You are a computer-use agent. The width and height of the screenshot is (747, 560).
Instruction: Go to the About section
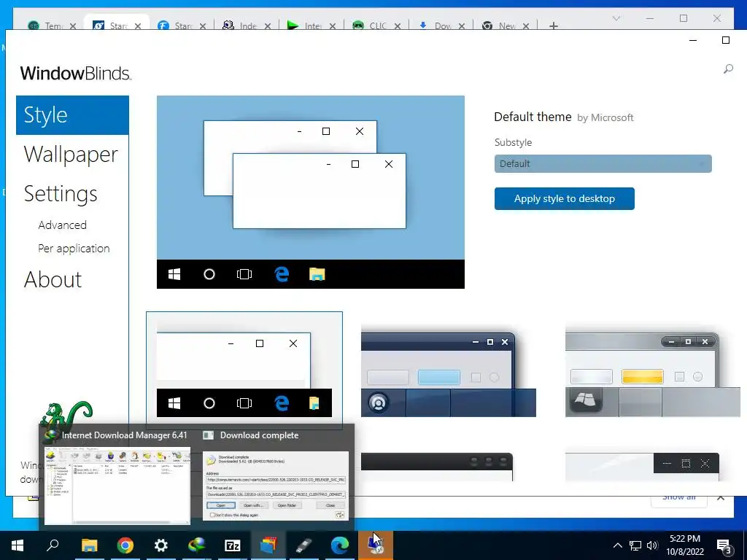[x=53, y=279]
